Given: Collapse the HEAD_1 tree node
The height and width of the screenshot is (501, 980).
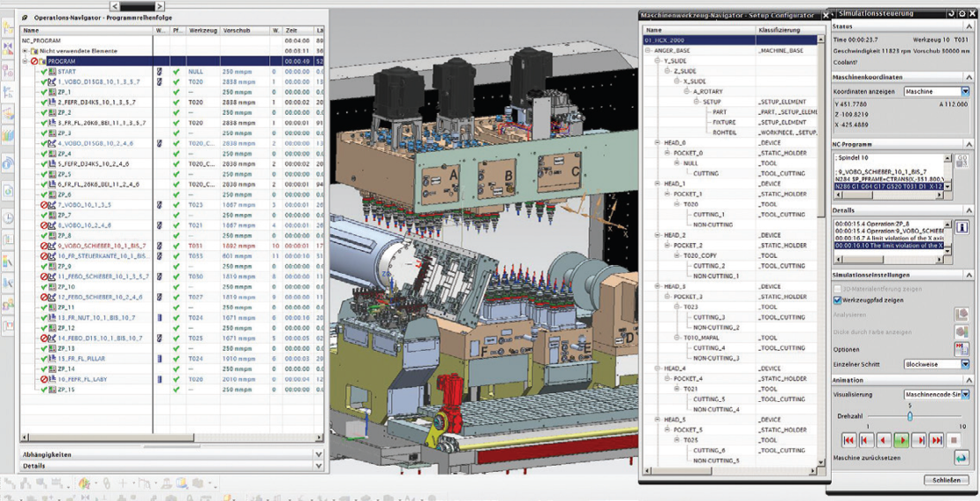Looking at the screenshot, I should (658, 183).
